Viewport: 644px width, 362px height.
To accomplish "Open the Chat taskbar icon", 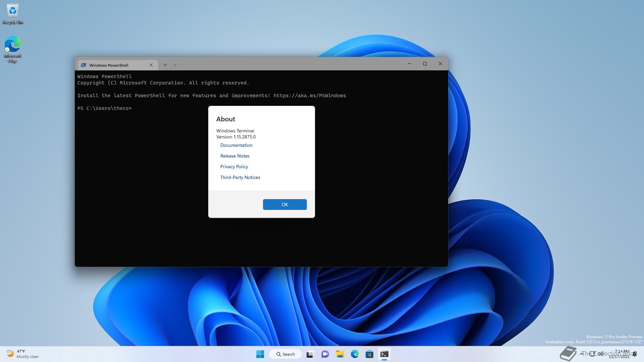I will point(325,354).
